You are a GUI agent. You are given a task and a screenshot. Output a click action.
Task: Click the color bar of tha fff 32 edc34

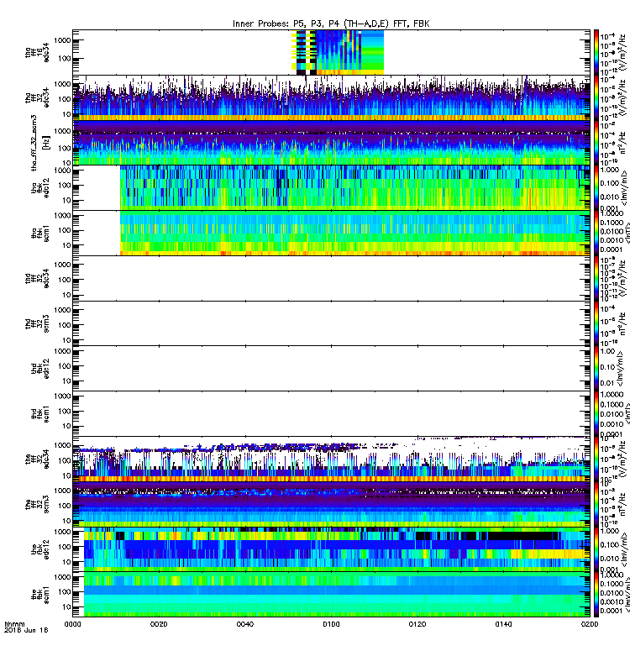[596, 97]
